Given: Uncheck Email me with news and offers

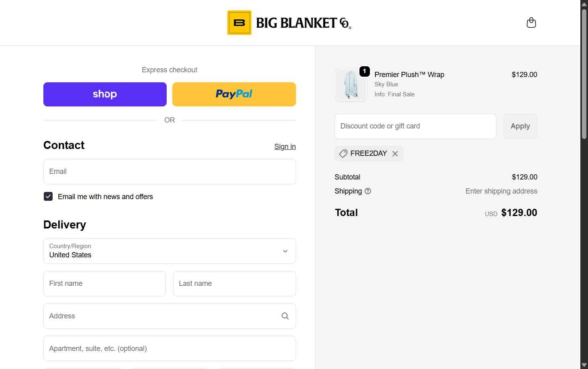Looking at the screenshot, I should tap(48, 196).
